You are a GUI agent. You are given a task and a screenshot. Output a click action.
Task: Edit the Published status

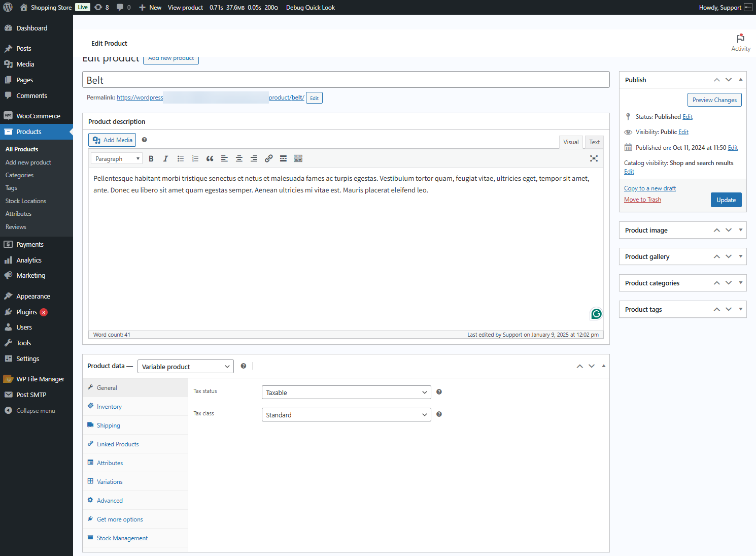(688, 117)
